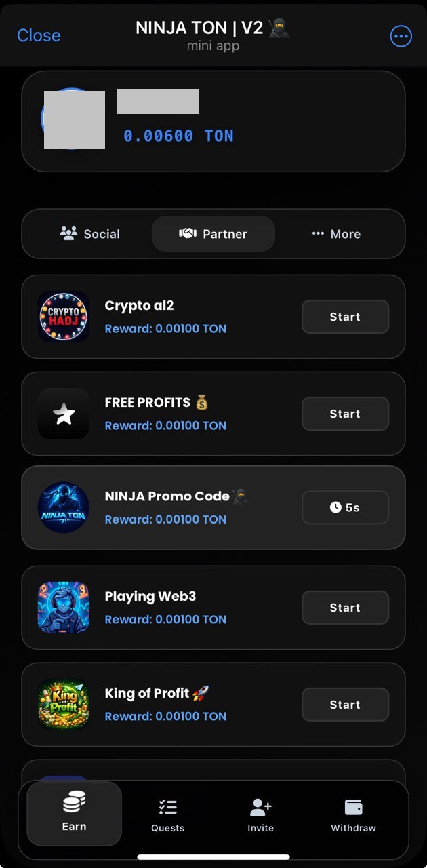Screen dimensions: 427x868
Task: Open the three-dot options menu icon
Action: coord(401,36)
